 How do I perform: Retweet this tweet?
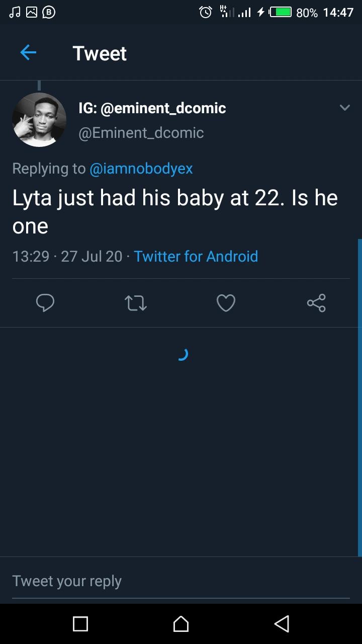click(135, 303)
